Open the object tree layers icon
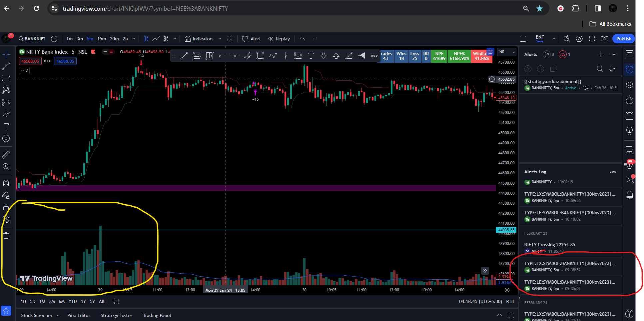 tap(629, 85)
